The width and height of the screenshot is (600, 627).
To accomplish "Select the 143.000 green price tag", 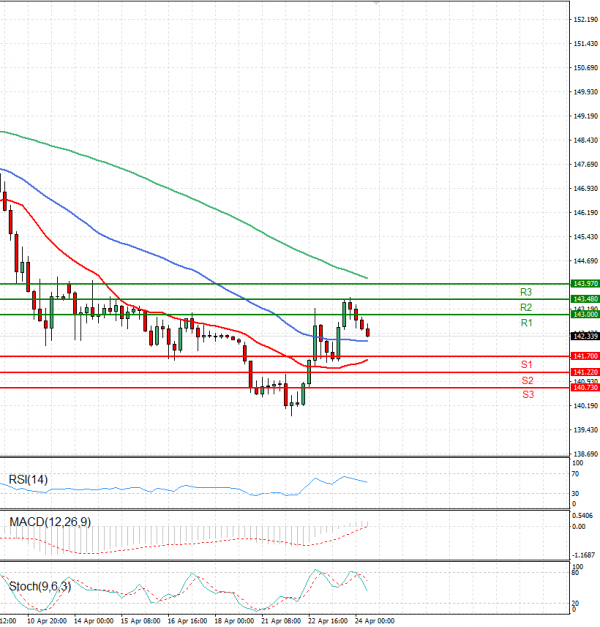I will [584, 315].
